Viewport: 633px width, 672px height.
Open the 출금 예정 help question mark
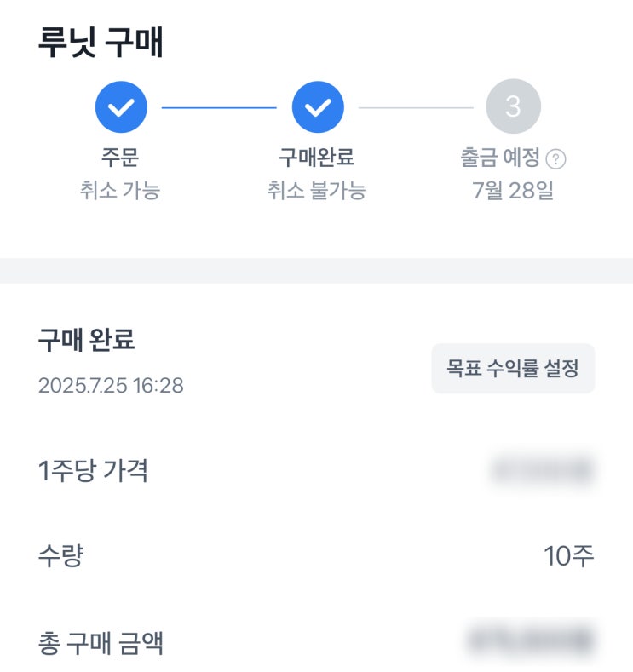tap(557, 159)
